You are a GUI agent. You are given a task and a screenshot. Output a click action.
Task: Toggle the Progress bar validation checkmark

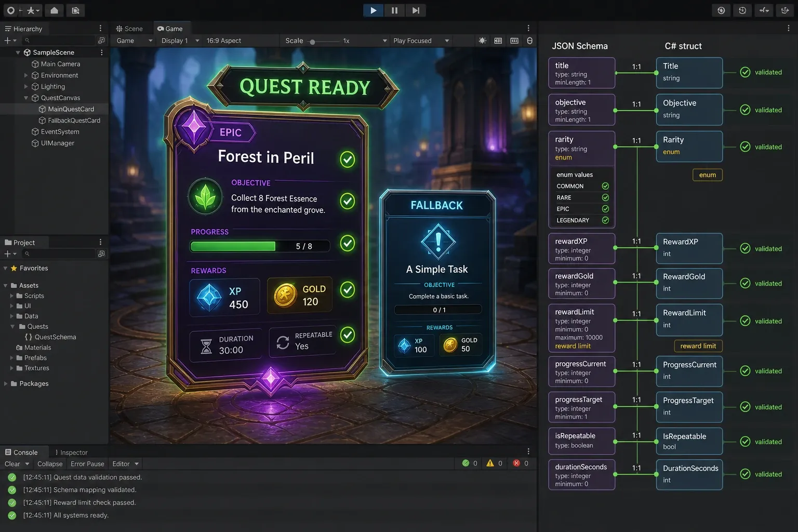(348, 243)
